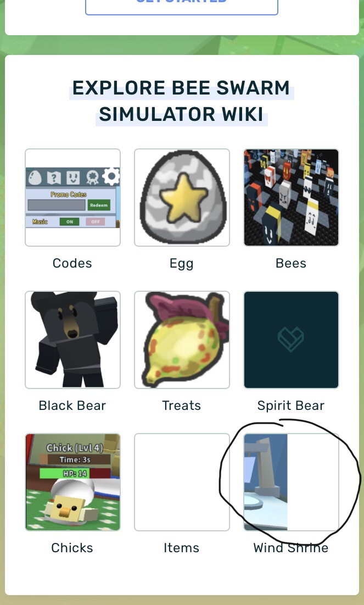The height and width of the screenshot is (605, 364).
Task: Go to the Wind Shrine page label
Action: 291,548
